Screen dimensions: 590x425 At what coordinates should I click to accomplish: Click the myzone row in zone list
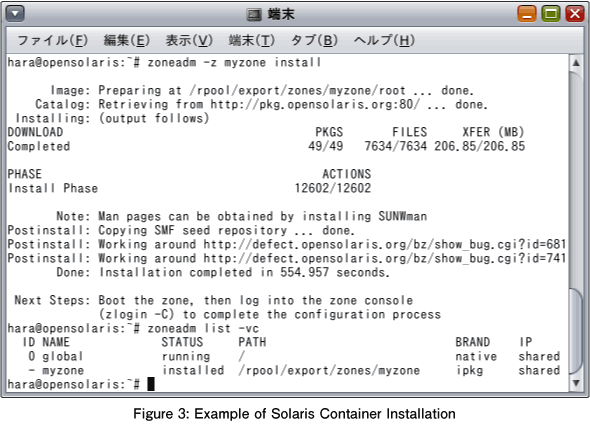pos(284,370)
